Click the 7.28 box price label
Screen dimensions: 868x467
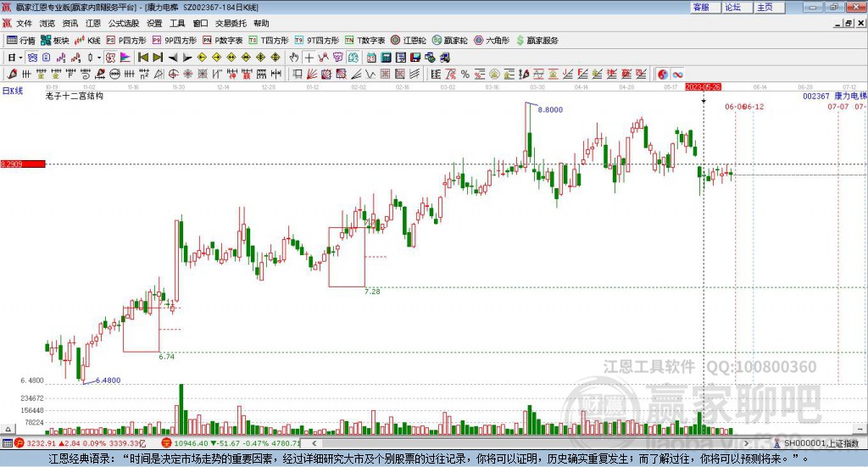373,292
